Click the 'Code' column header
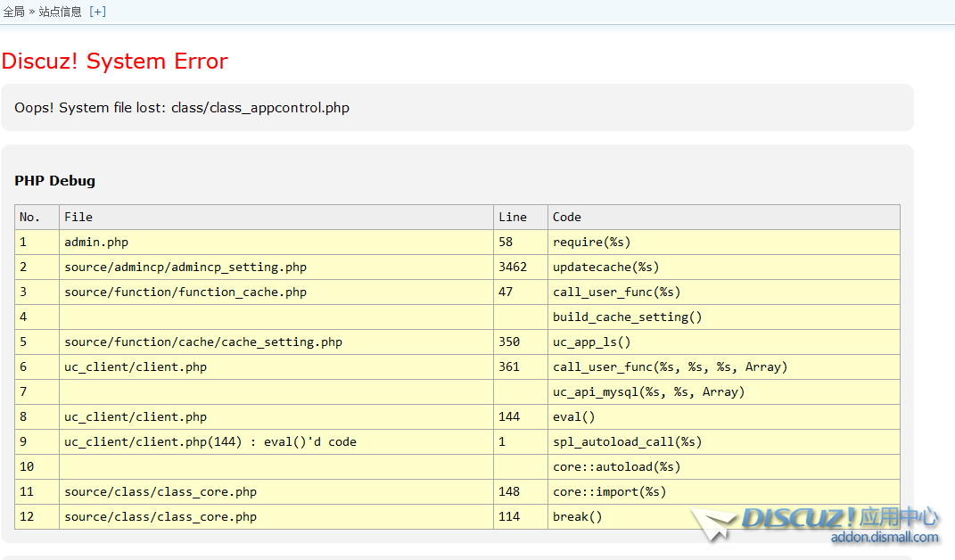 724,217
